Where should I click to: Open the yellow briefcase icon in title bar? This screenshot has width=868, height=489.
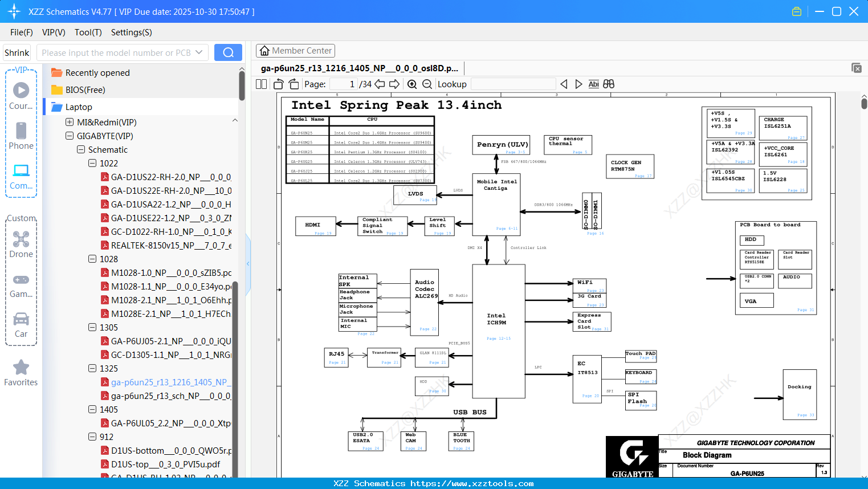pos(797,11)
